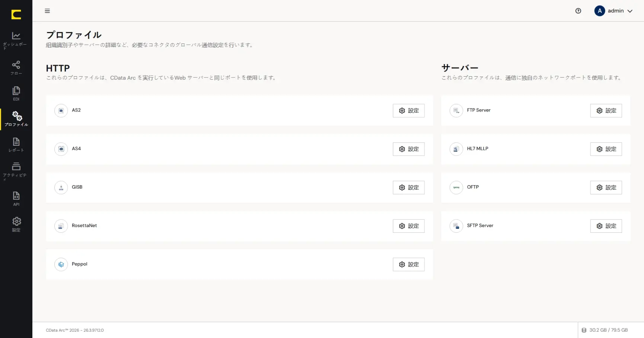Click the RosettaNet profile name
This screenshot has height=338, width=644.
(x=84, y=225)
